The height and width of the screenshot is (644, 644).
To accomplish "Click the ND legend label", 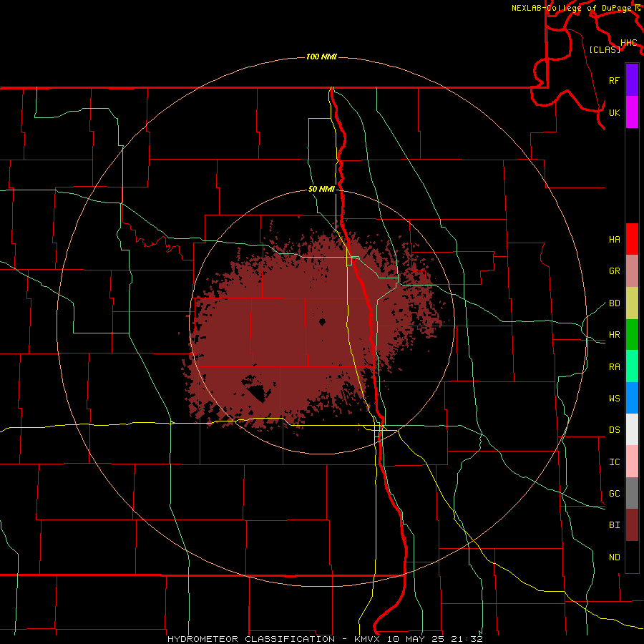I will pos(614,557).
